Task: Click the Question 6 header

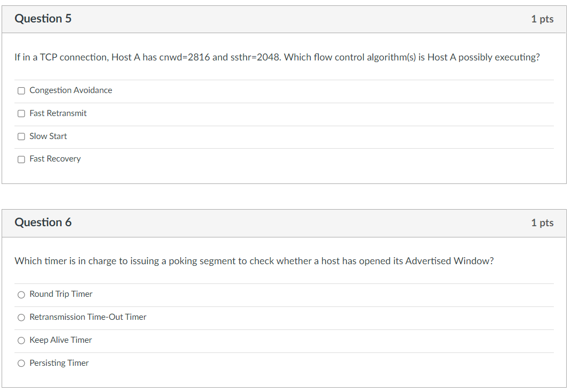Action: pyautogui.click(x=43, y=222)
